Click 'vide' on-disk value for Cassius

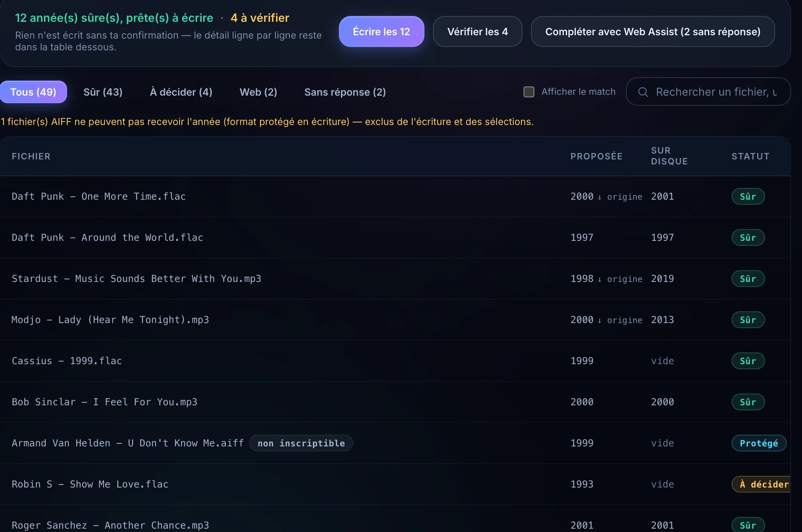pyautogui.click(x=662, y=361)
